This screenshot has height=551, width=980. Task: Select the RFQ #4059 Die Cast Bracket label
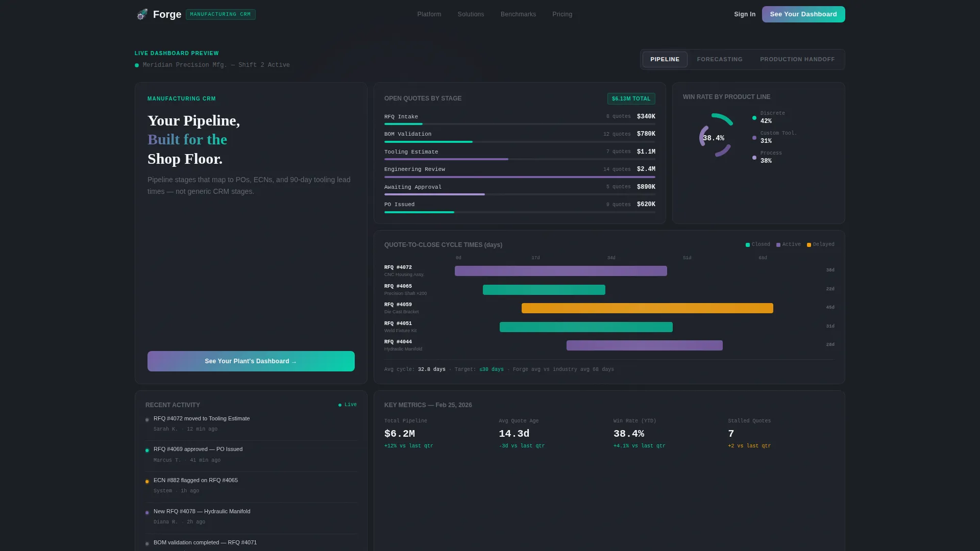402,308
